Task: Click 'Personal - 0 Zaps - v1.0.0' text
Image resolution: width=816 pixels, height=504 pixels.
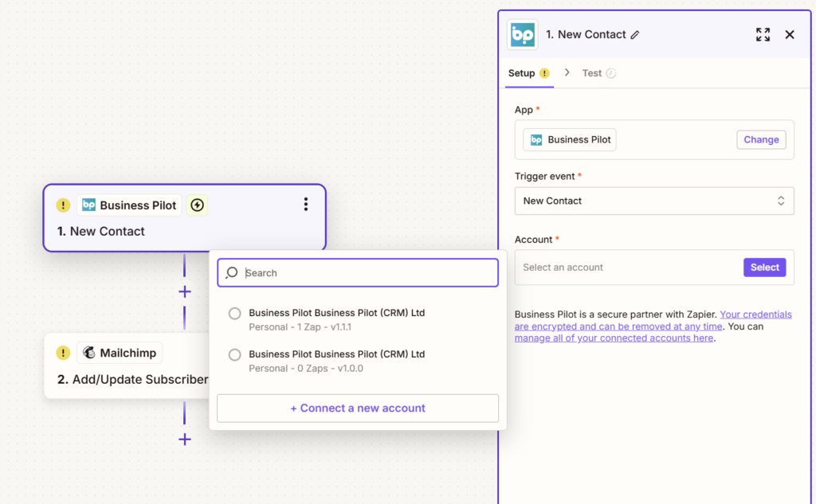Action: coord(306,369)
